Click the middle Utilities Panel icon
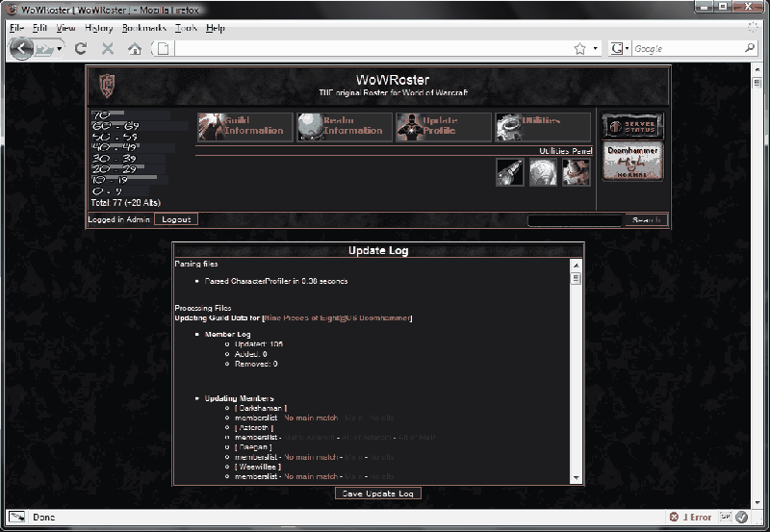Screen dimensions: 770x532 (544, 171)
